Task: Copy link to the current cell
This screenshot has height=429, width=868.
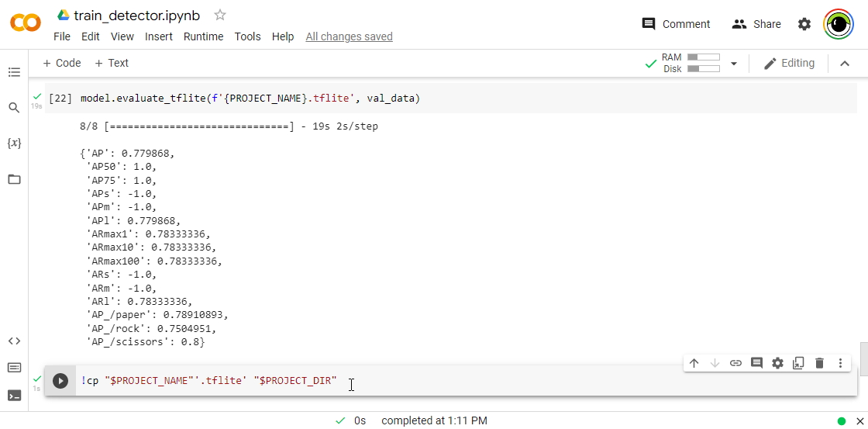Action: coord(735,363)
